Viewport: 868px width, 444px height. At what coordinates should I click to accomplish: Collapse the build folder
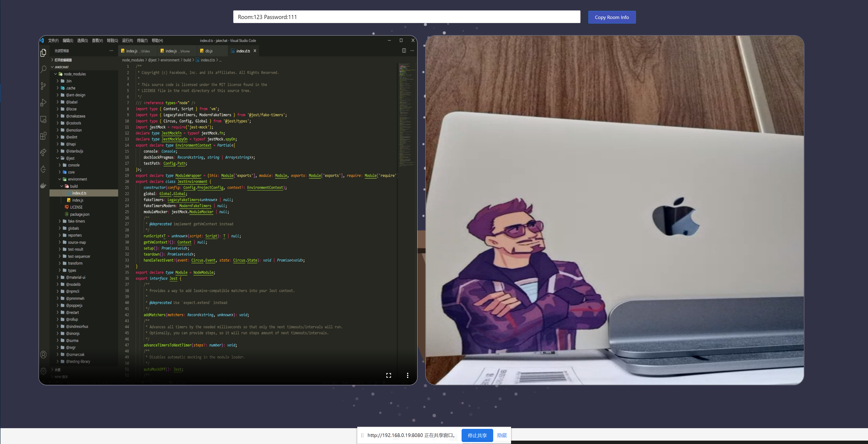click(74, 186)
